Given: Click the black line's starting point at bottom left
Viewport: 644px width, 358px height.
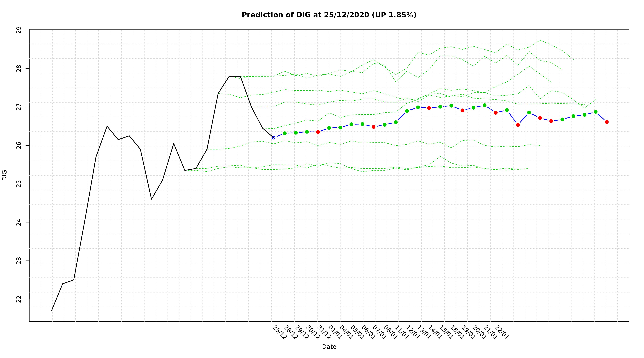Looking at the screenshot, I should 52,311.
